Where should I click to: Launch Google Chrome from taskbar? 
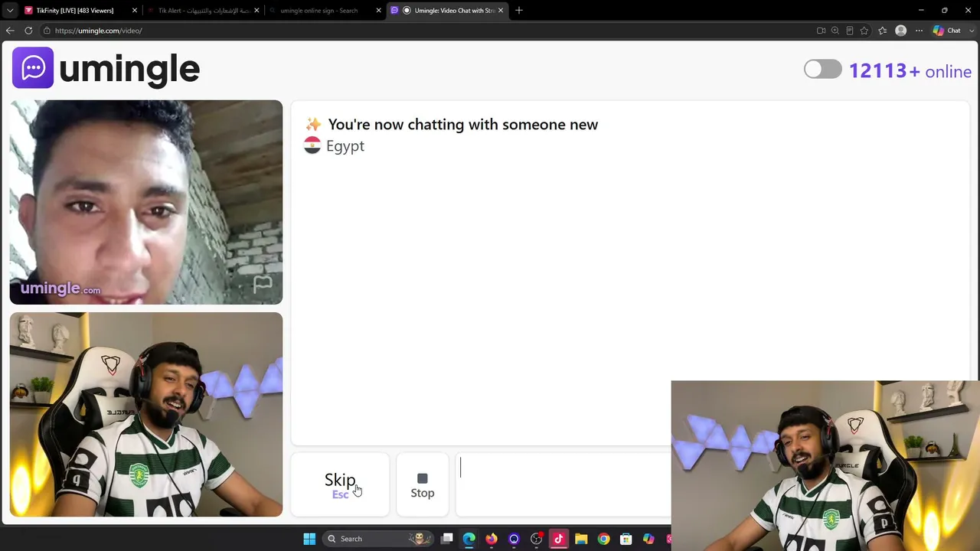pos(603,539)
